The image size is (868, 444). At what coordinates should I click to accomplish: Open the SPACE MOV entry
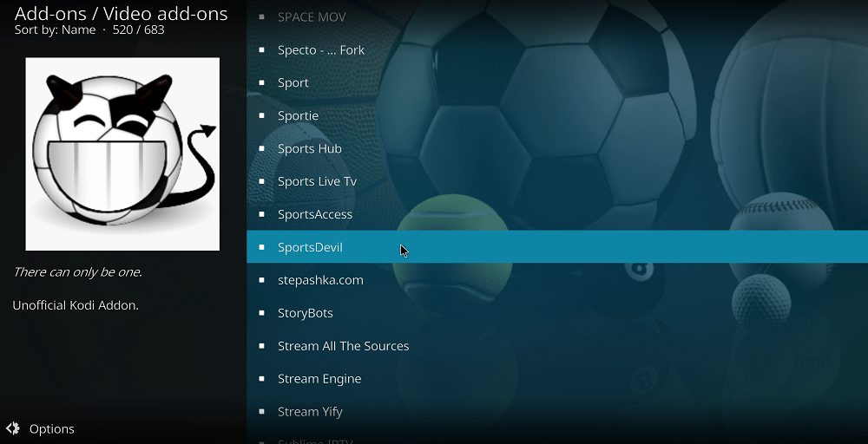click(x=557, y=16)
